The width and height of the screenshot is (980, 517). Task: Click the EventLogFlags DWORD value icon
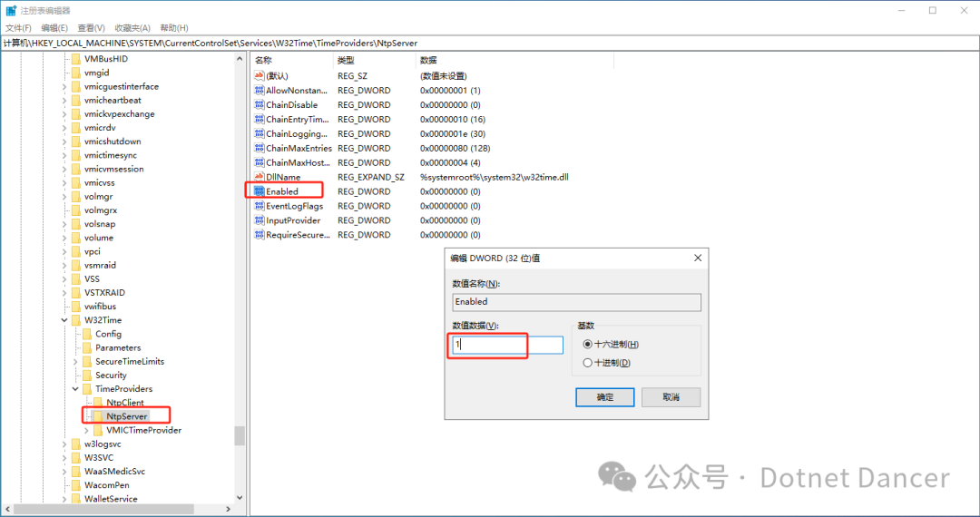259,205
